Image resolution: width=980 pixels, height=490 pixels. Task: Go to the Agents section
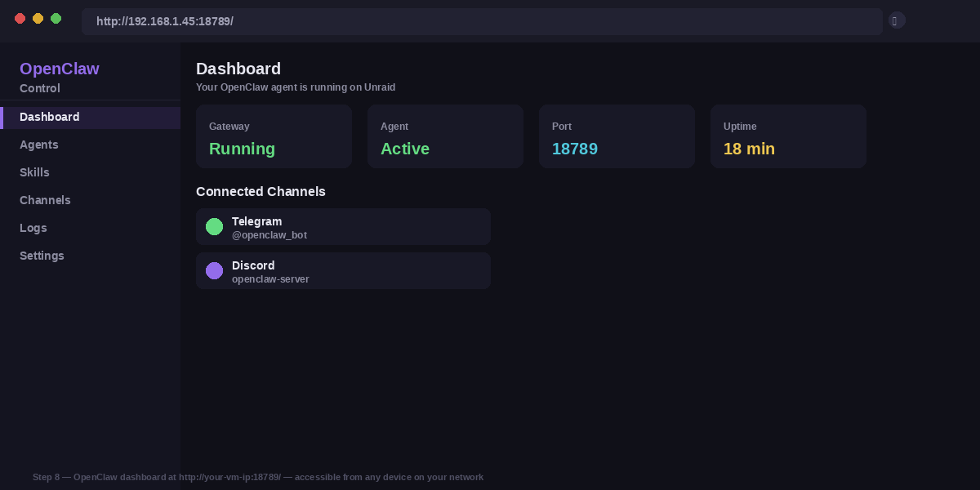click(39, 145)
